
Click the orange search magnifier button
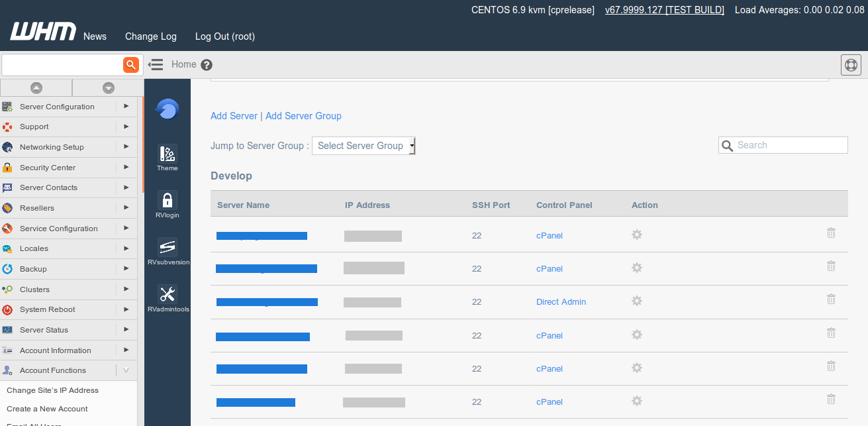click(x=131, y=64)
